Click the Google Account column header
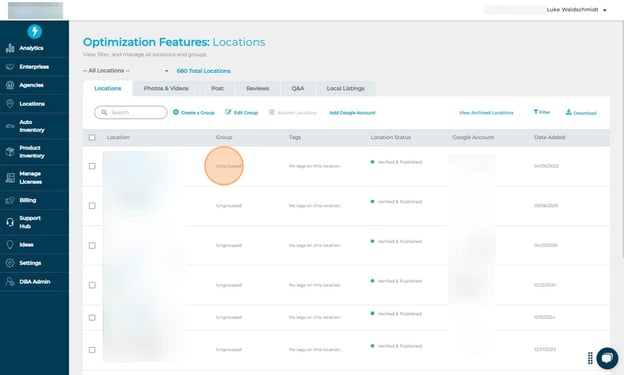Screen dimensions: 624x375 click(473, 137)
